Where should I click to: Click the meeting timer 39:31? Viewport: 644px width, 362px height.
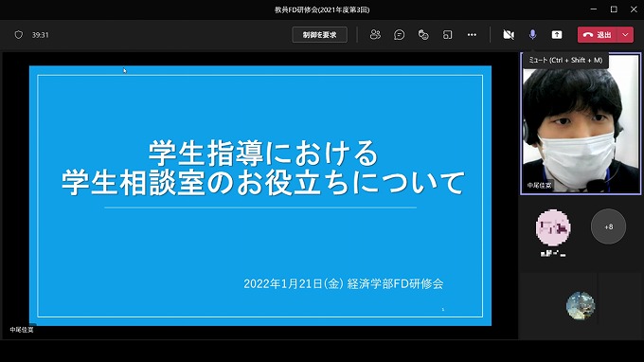tap(40, 35)
